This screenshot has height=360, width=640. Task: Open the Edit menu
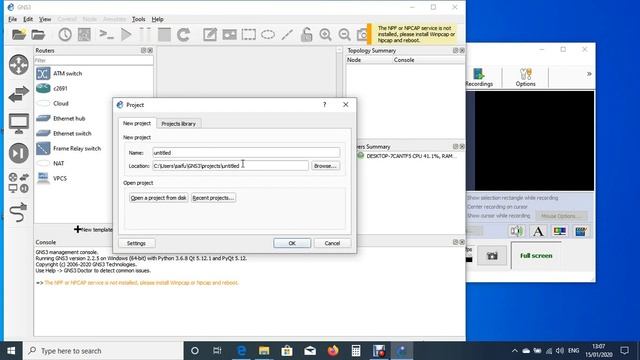pyautogui.click(x=28, y=19)
